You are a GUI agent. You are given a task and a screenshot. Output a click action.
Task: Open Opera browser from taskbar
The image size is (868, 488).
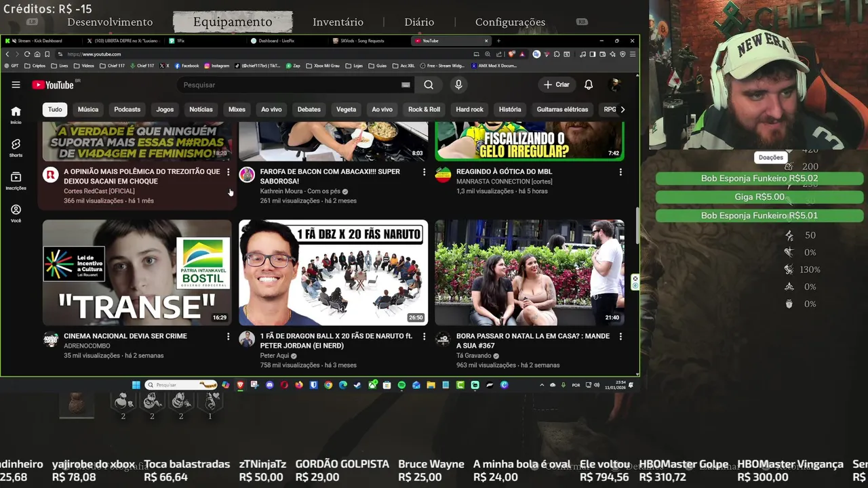click(284, 385)
